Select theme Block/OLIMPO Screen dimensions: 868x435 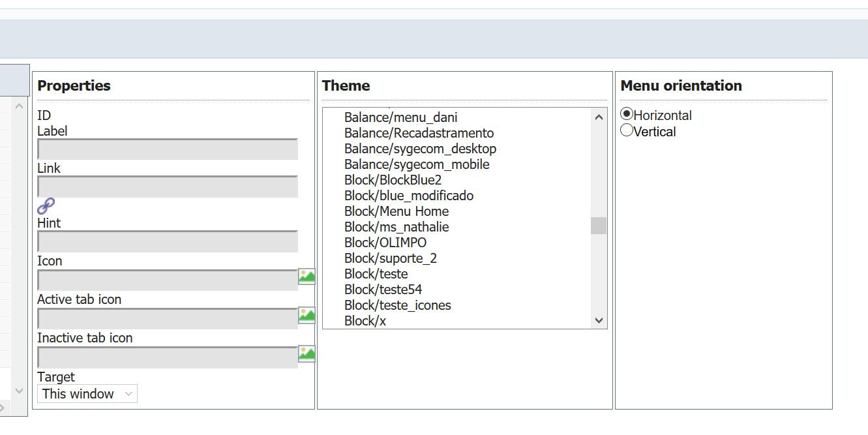(x=385, y=243)
